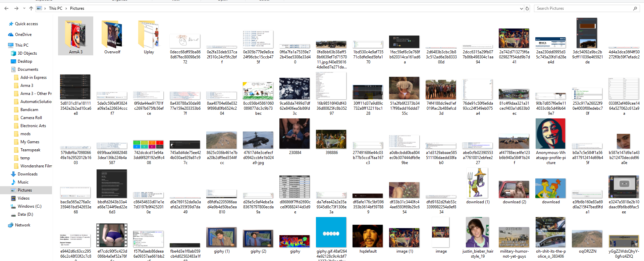The height and width of the screenshot is (261, 644).
Task: Select the military-humor-not-yet-guys thumbnail
Action: 514,237
